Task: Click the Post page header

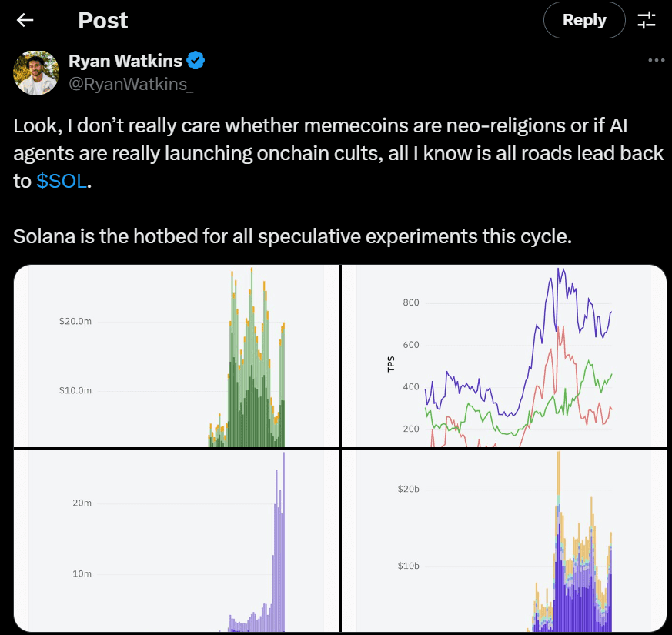Action: (x=102, y=20)
